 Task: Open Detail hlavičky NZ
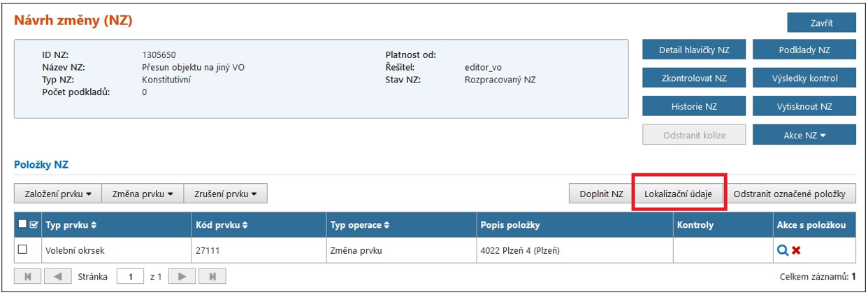tap(694, 50)
